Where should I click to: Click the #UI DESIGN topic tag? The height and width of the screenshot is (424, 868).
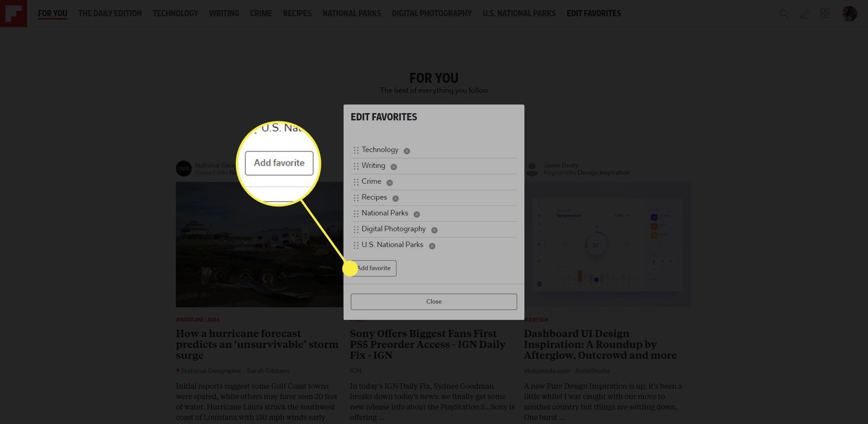pos(536,320)
